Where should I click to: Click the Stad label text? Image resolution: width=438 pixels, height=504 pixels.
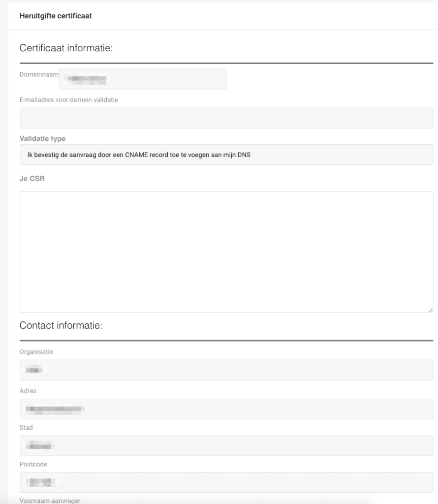(x=26, y=428)
